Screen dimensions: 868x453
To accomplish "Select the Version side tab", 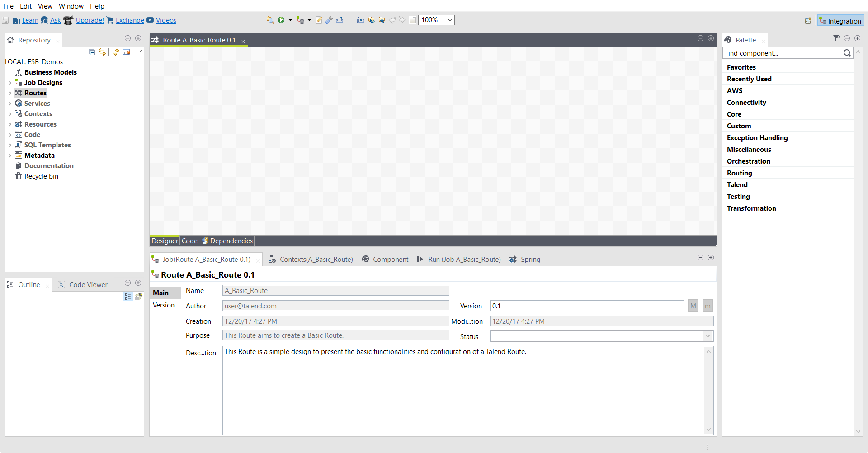I will pyautogui.click(x=164, y=305).
